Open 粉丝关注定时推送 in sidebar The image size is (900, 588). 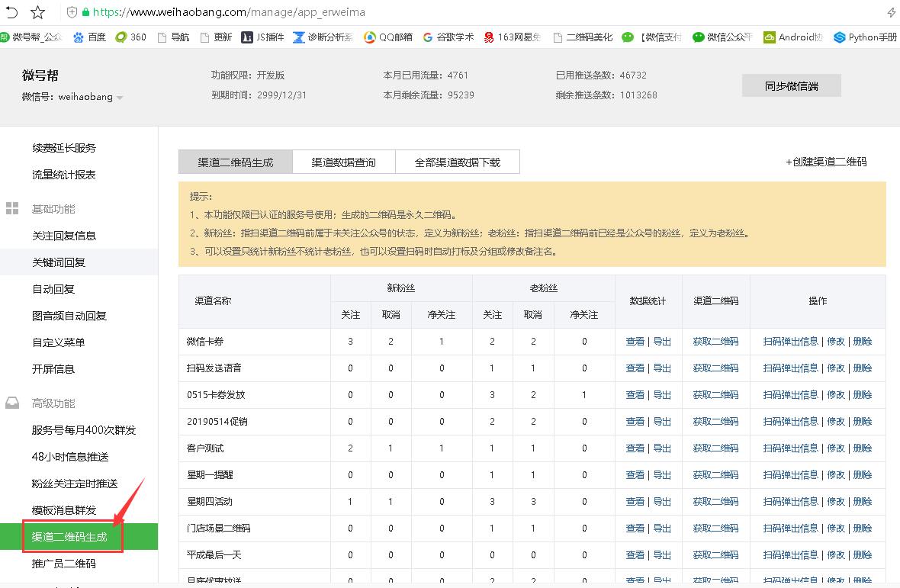coord(75,483)
